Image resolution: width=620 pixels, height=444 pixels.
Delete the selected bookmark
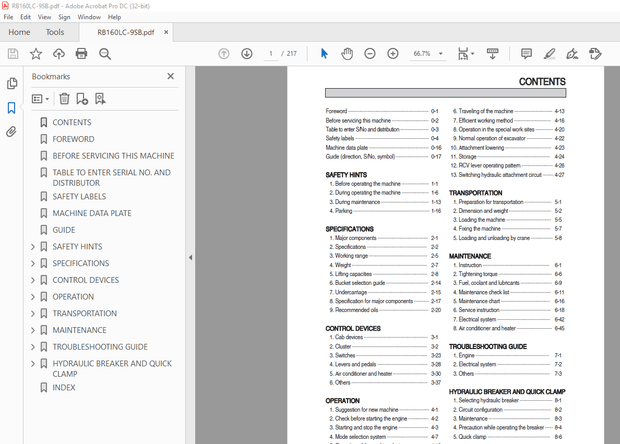[x=64, y=98]
